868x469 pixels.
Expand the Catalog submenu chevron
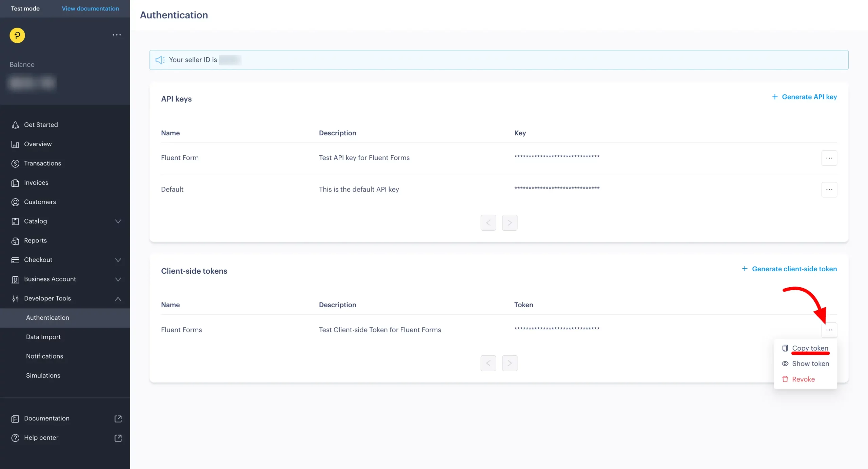click(x=118, y=221)
